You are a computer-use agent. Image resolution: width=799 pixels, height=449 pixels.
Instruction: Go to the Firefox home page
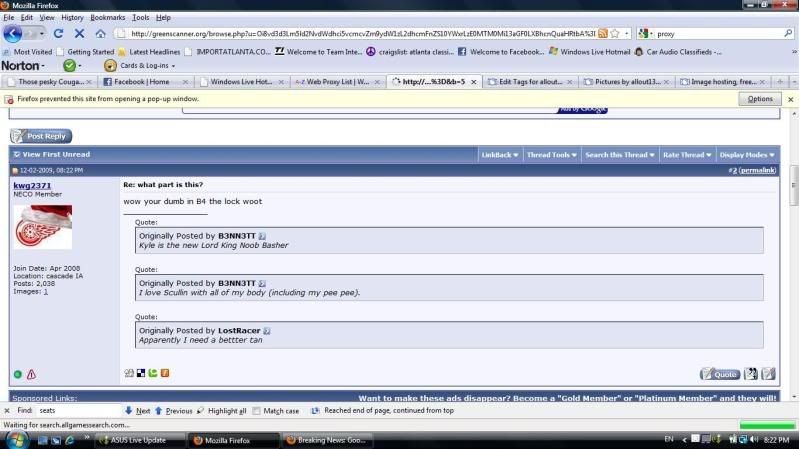tap(100, 33)
